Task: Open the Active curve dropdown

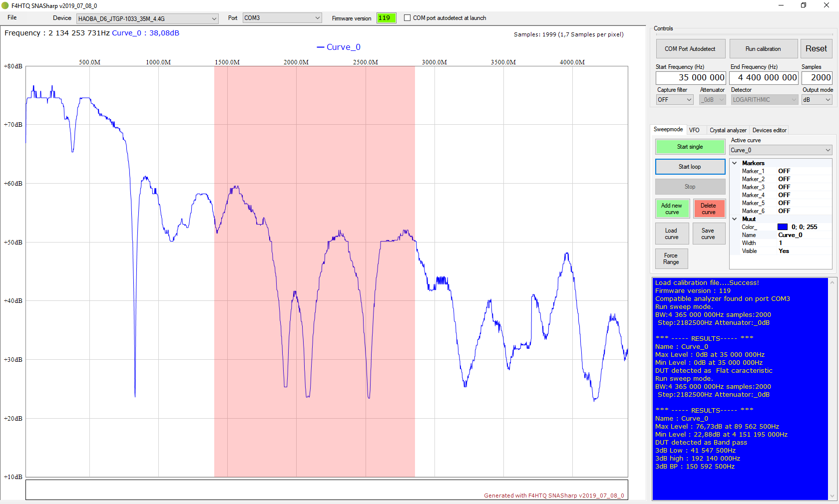Action: point(781,150)
